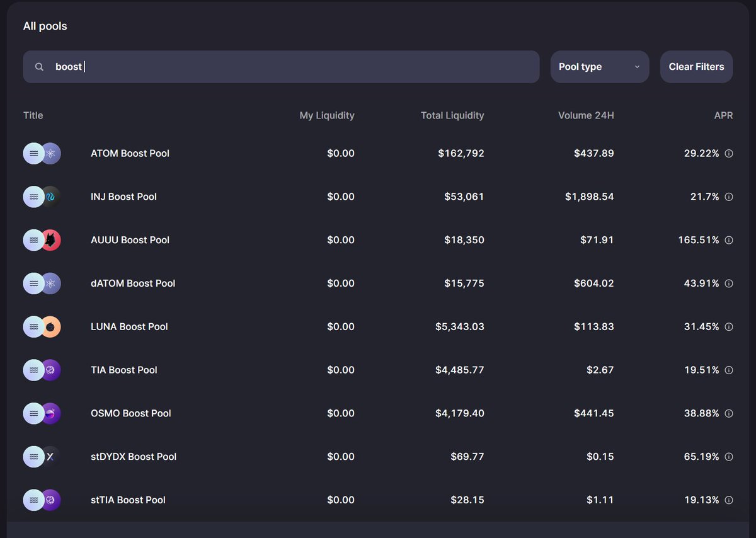Image resolution: width=756 pixels, height=538 pixels.
Task: Click the Clear Filters button
Action: pyautogui.click(x=696, y=67)
